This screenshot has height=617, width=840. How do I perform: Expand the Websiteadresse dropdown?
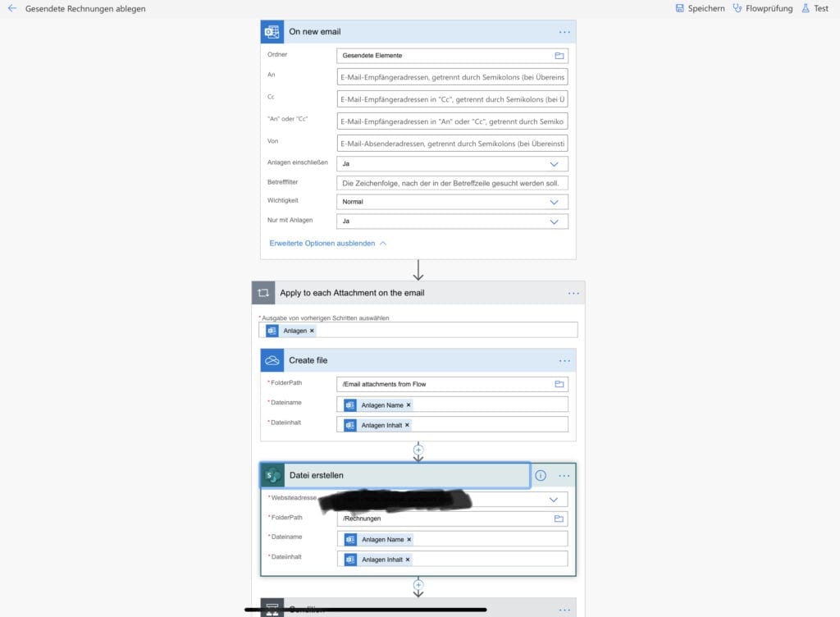pos(554,500)
